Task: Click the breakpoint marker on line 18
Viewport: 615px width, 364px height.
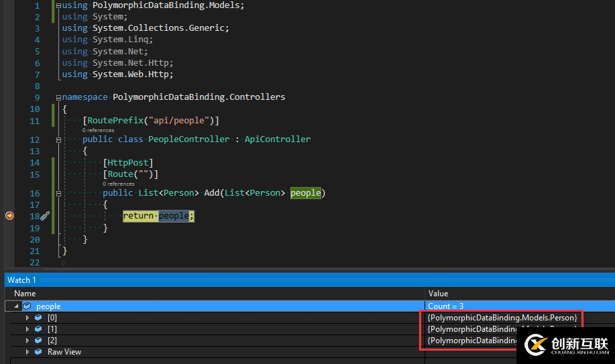Action: point(9,216)
